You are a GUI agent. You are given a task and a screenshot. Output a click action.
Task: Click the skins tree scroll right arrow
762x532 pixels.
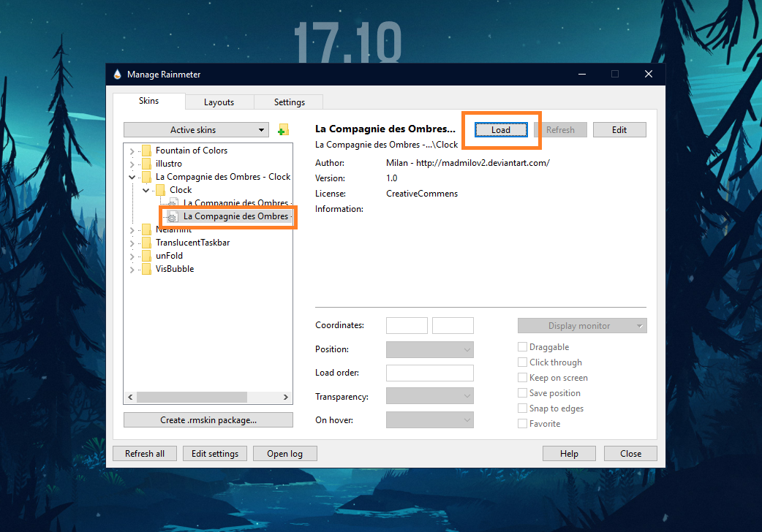(286, 397)
